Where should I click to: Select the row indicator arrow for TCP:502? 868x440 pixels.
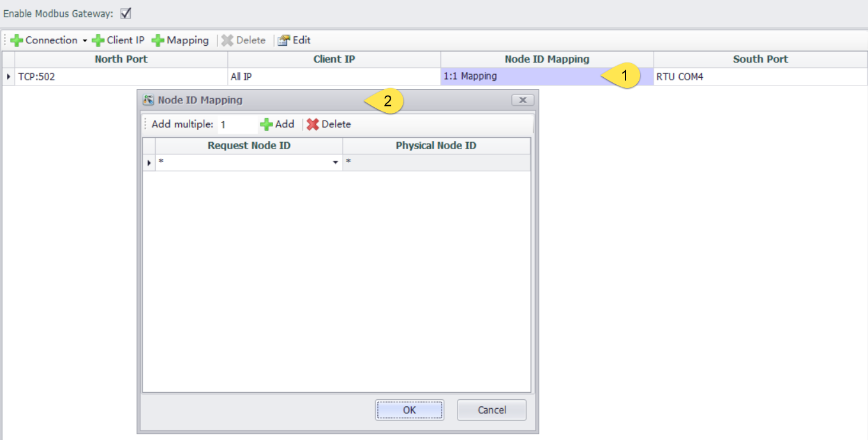coord(8,77)
